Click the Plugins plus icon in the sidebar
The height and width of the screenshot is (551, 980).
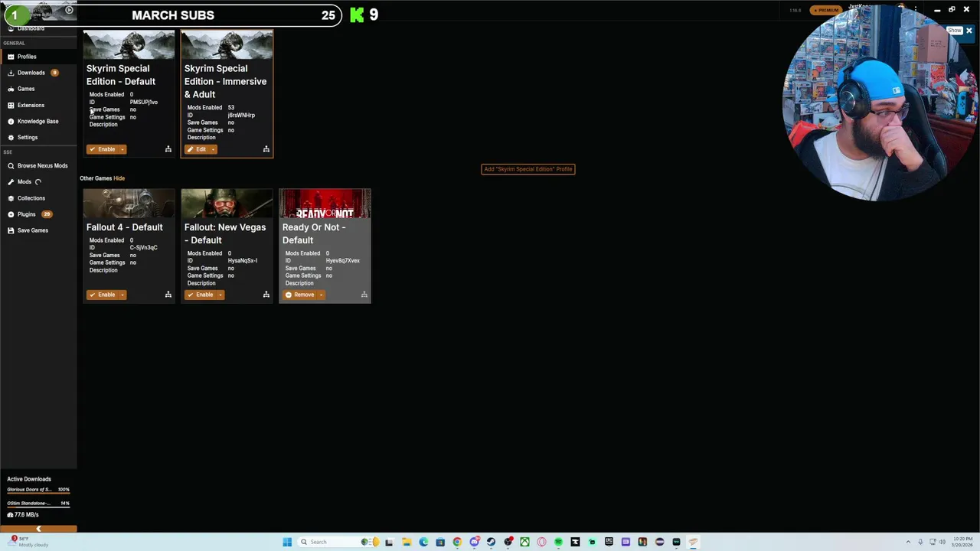(x=11, y=214)
